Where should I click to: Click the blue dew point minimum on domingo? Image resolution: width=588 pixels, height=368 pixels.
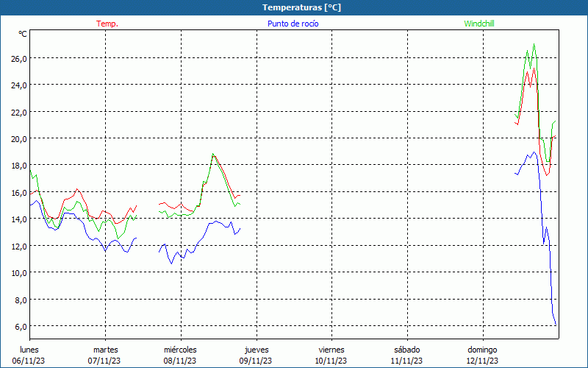point(556,325)
